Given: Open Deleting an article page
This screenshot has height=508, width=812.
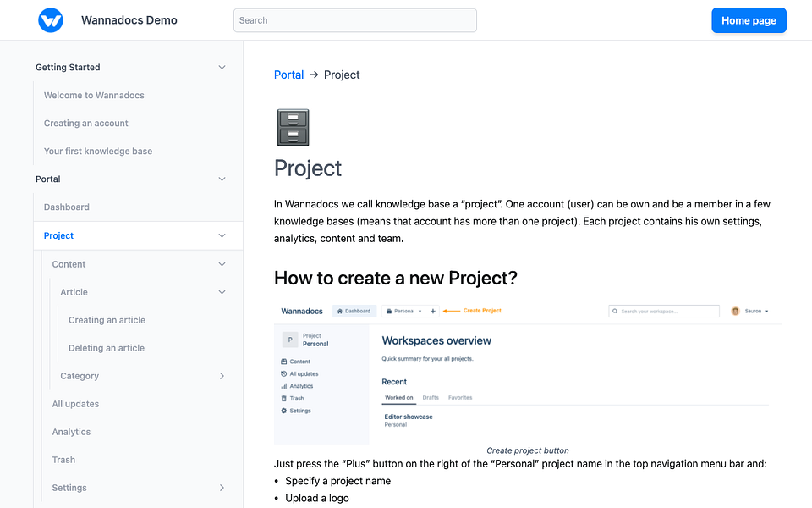Looking at the screenshot, I should (107, 348).
